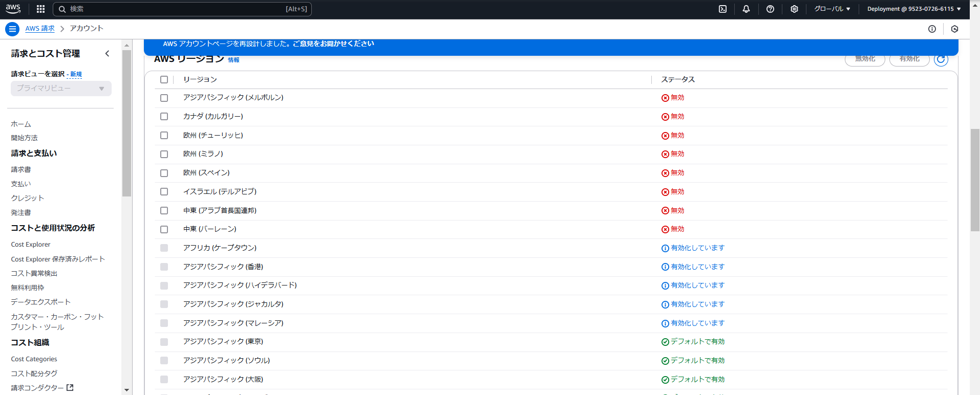
Task: Refresh the AWS regions list
Action: coord(941,59)
